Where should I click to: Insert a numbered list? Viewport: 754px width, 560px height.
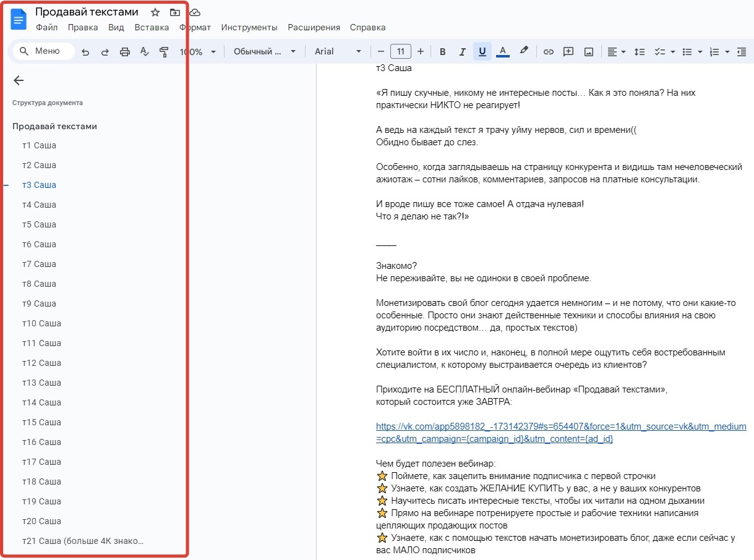(714, 52)
